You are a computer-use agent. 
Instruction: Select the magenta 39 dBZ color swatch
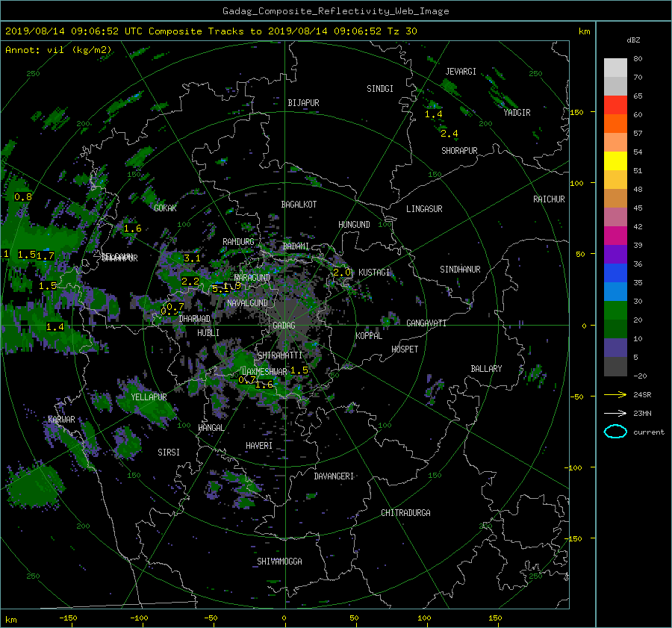tap(615, 236)
